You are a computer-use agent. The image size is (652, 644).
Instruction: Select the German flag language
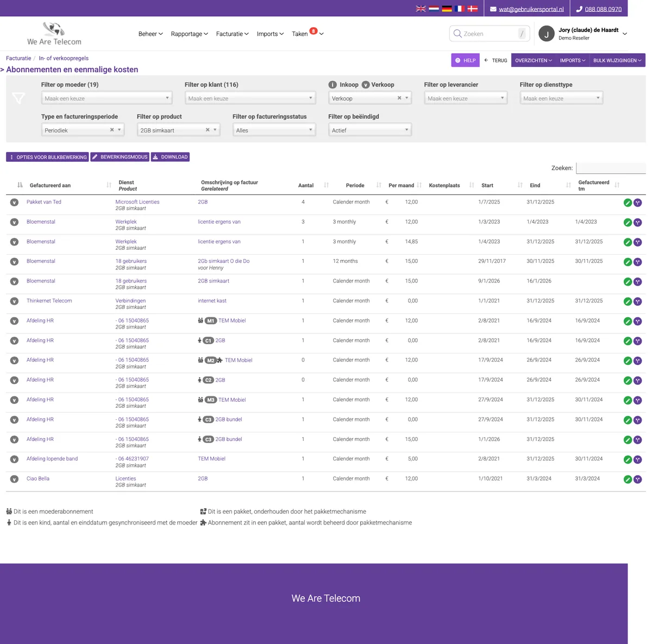click(447, 9)
